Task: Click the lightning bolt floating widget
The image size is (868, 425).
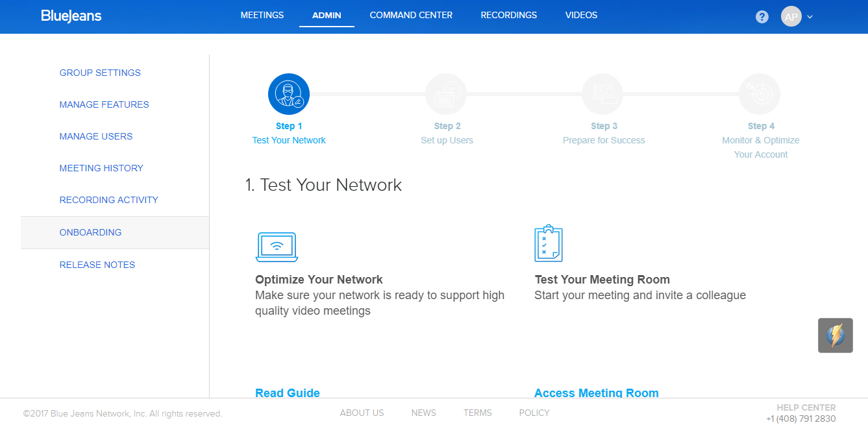Action: (836, 335)
